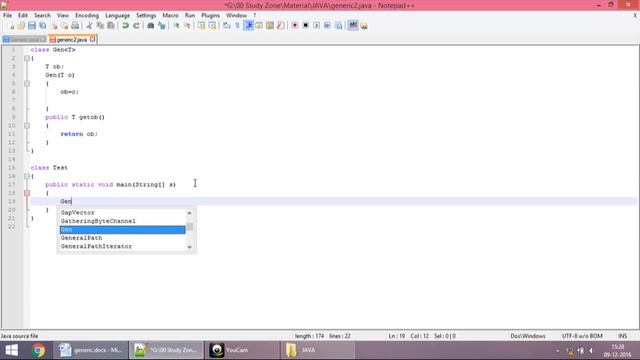Open the Edit menu
This screenshot has width=640, height=360.
[23, 16]
